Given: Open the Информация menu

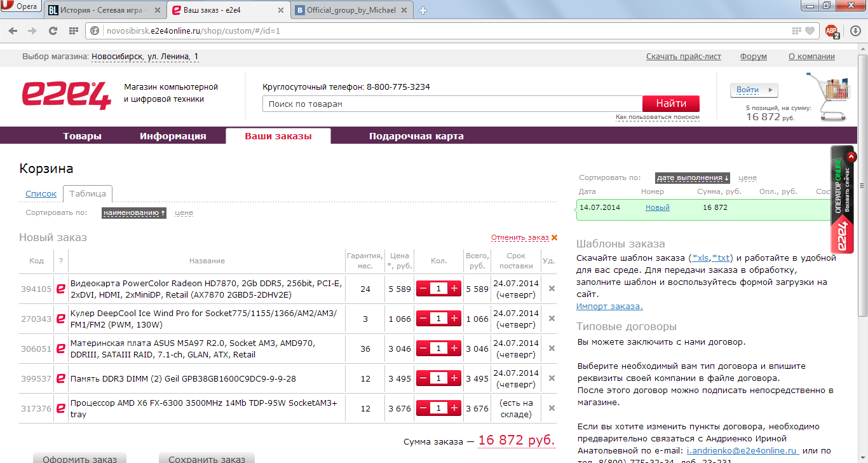Looking at the screenshot, I should [173, 136].
